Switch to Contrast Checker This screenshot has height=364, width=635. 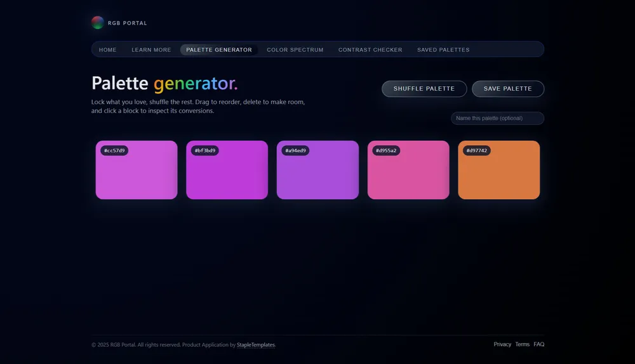[370, 49]
